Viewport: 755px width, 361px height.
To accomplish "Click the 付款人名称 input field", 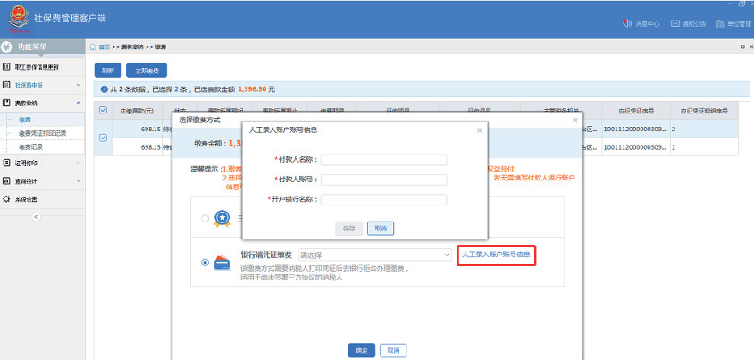I will pos(384,160).
